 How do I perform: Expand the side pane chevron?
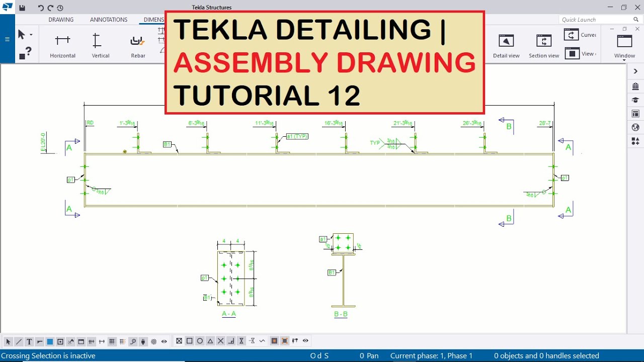pyautogui.click(x=635, y=72)
